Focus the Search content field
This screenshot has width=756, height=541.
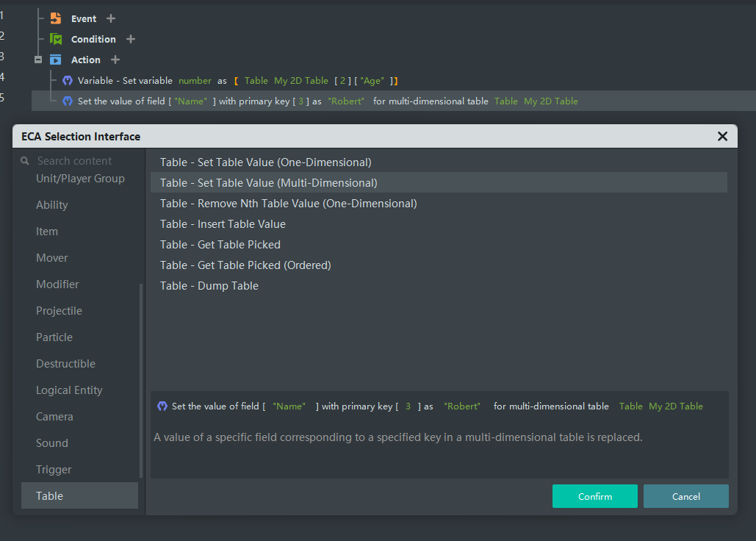click(81, 160)
